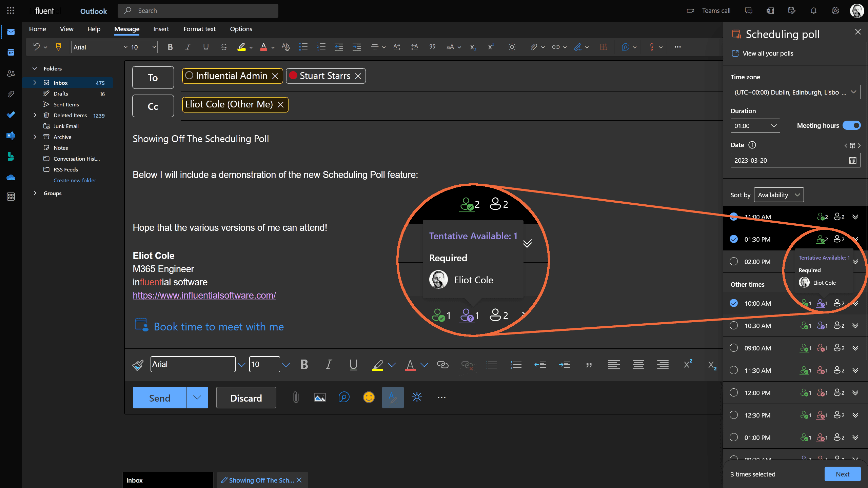
Task: Open the Duration 01:00 dropdown
Action: click(x=755, y=126)
